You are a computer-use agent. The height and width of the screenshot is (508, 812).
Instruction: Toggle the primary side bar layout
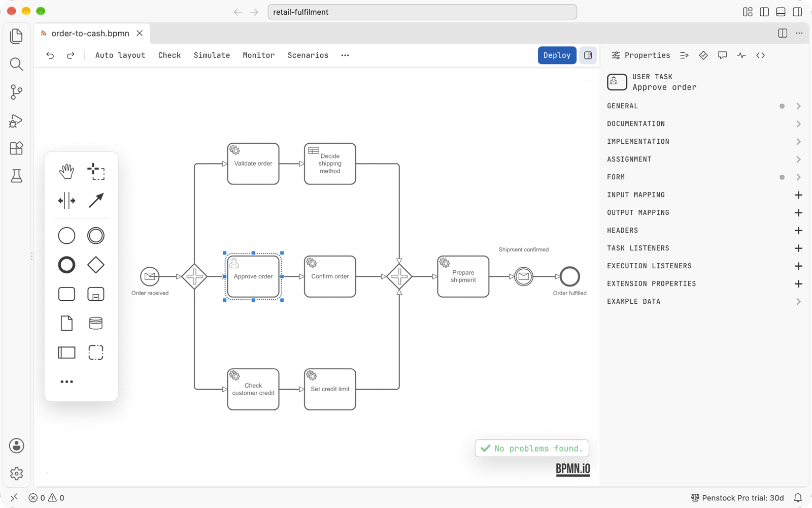point(764,12)
